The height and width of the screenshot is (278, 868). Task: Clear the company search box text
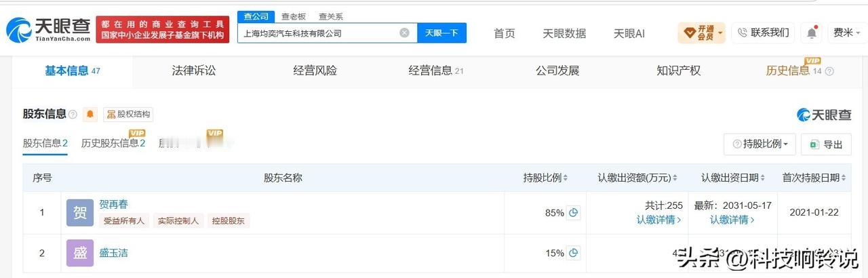tap(404, 33)
